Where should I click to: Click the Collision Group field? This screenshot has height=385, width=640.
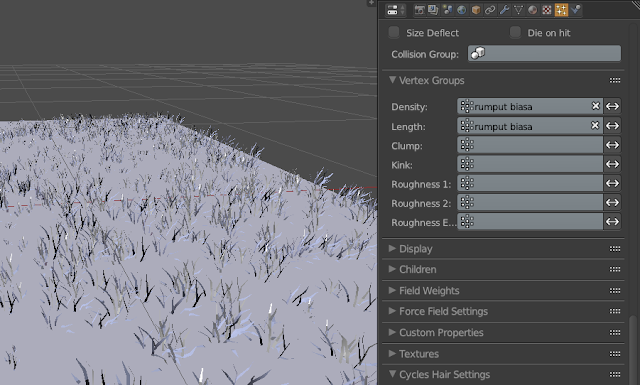pyautogui.click(x=544, y=53)
